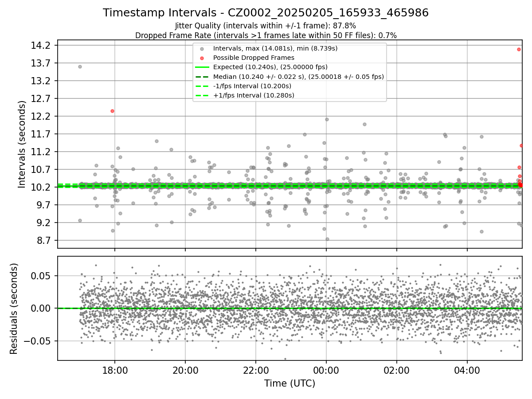The width and height of the screenshot is (532, 399).
Task: Click legend entry '-1/fps Interval (10.200s)'
Action: point(252,86)
